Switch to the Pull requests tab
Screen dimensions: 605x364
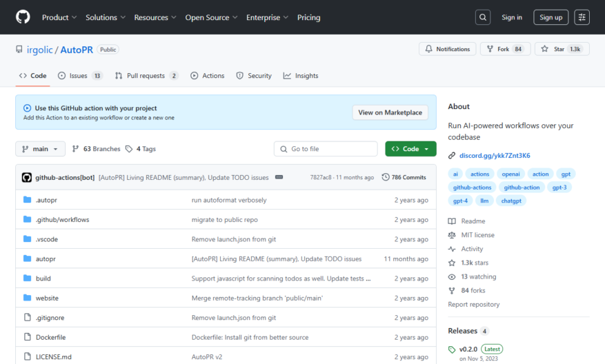(x=147, y=76)
